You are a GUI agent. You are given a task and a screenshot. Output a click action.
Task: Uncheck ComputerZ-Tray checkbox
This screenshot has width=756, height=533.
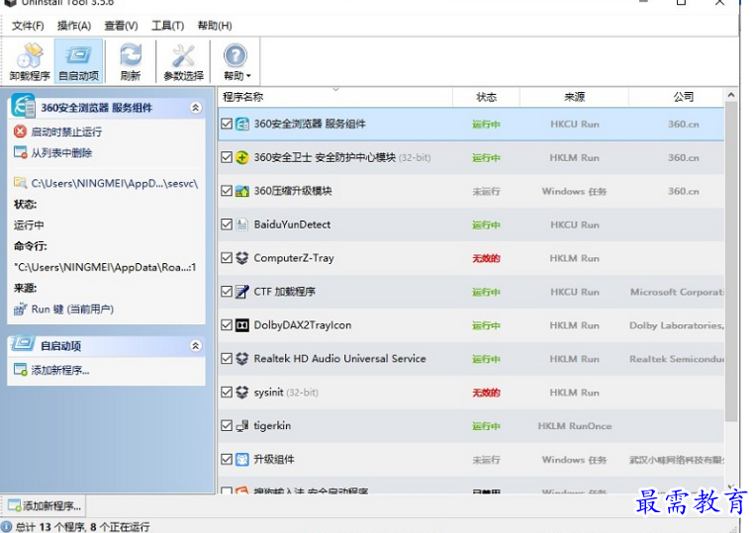pos(227,258)
